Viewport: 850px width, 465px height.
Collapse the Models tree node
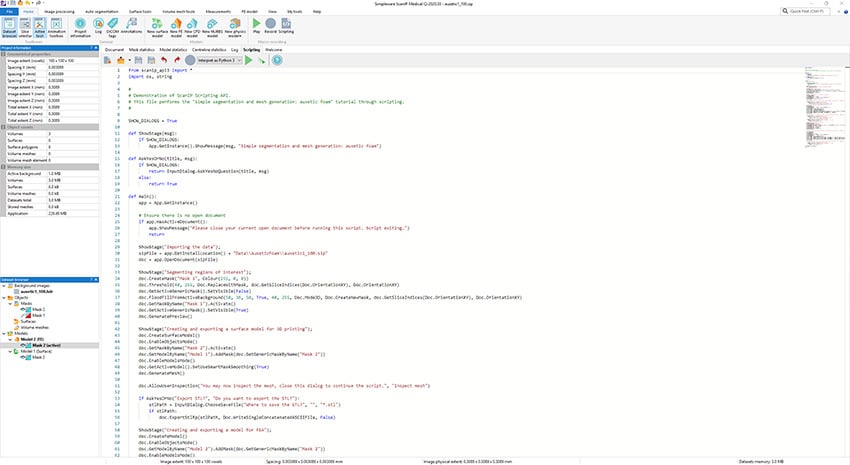click(x=4, y=333)
